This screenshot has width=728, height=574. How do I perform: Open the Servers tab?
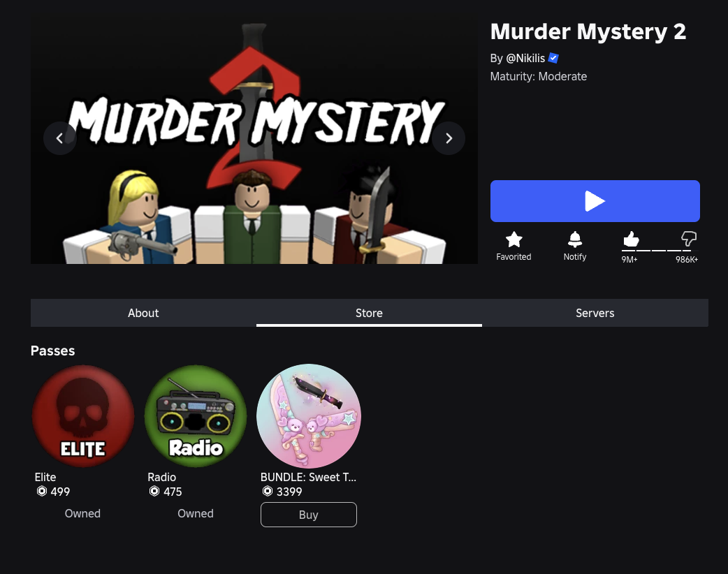tap(595, 313)
